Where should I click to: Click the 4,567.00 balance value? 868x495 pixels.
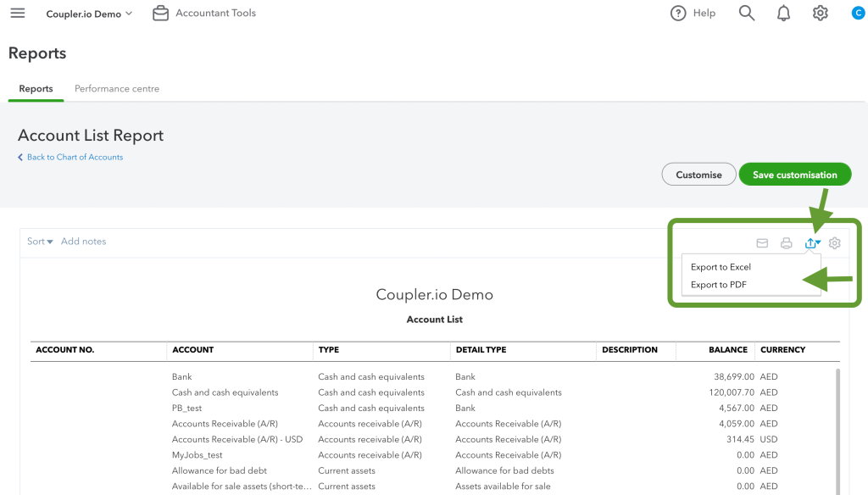(x=737, y=408)
